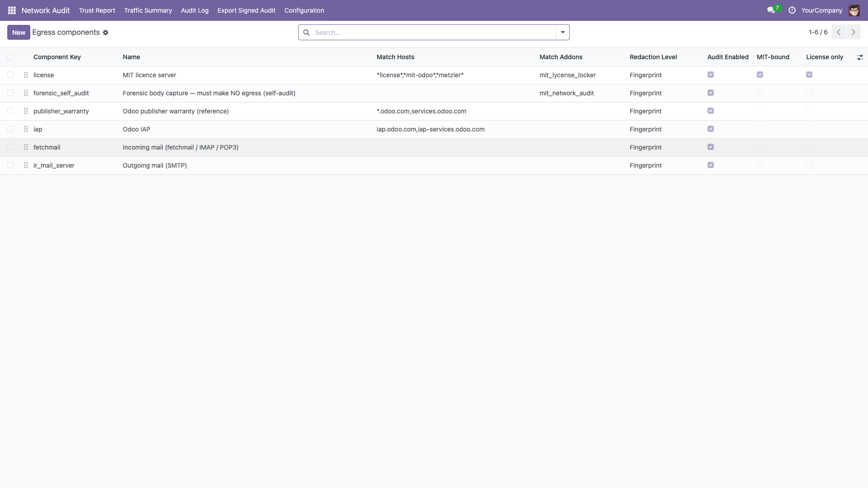
Task: Sort by Match Hosts column header
Action: [x=396, y=57]
